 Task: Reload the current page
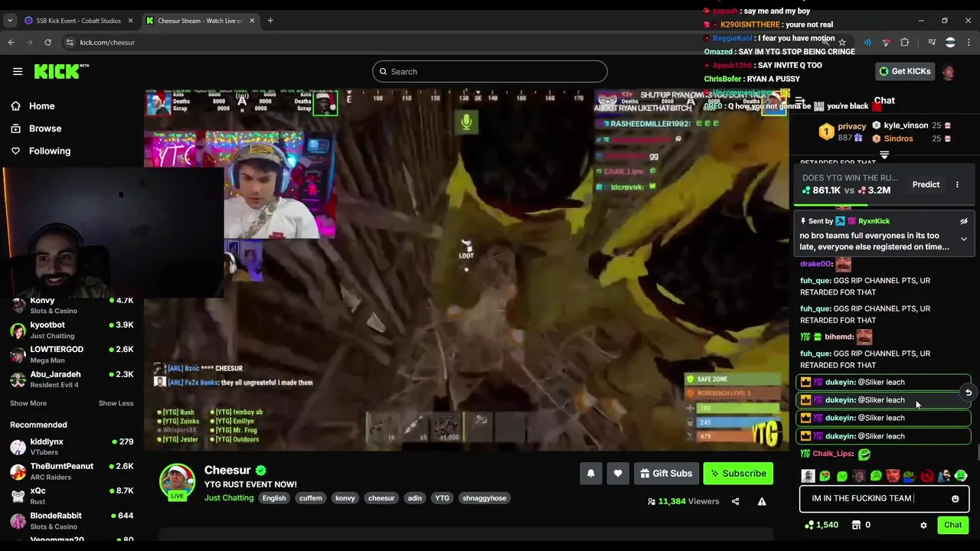(x=47, y=42)
